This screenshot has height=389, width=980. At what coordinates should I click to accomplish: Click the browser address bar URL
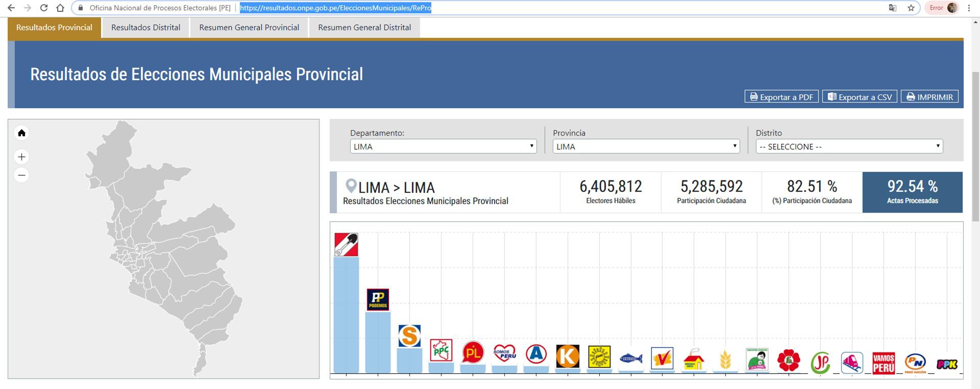pyautogui.click(x=335, y=8)
